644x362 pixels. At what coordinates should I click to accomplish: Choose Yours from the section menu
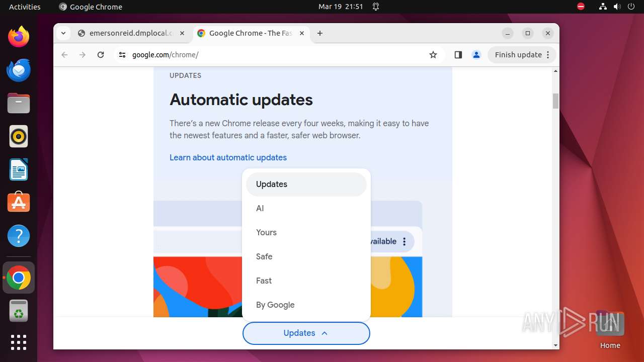[306, 233]
